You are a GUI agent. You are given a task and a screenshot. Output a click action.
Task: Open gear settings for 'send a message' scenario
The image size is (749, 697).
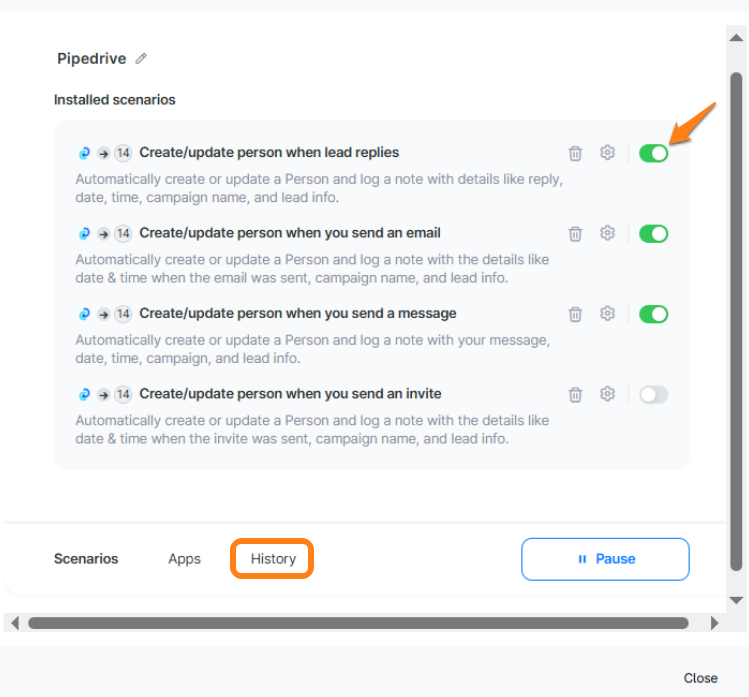[x=607, y=314]
